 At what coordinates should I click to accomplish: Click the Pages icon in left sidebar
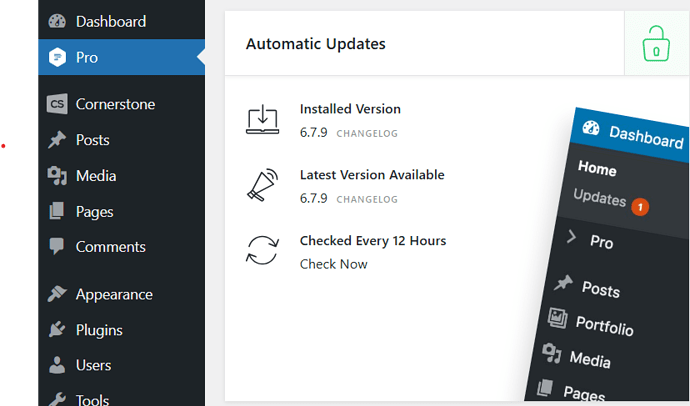[57, 212]
